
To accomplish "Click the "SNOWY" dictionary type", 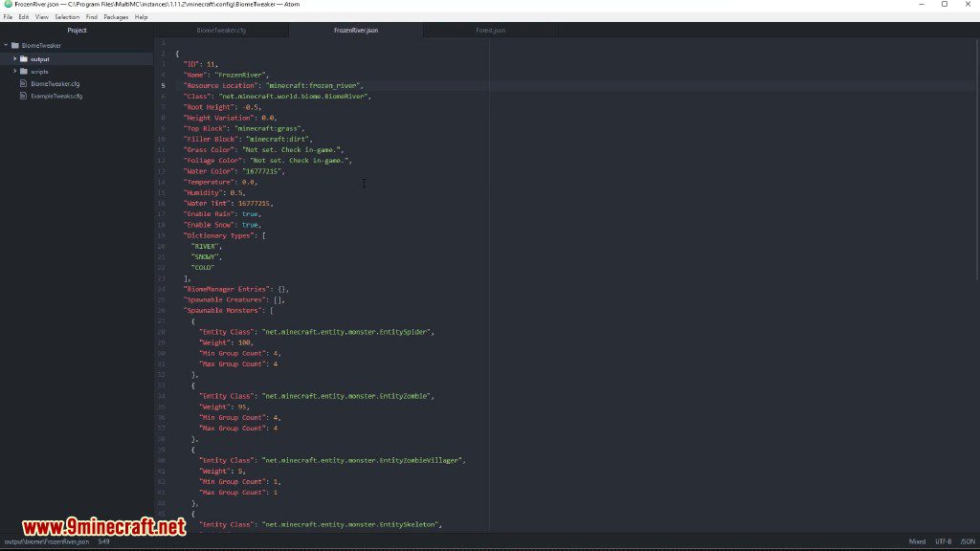I will [x=205, y=256].
